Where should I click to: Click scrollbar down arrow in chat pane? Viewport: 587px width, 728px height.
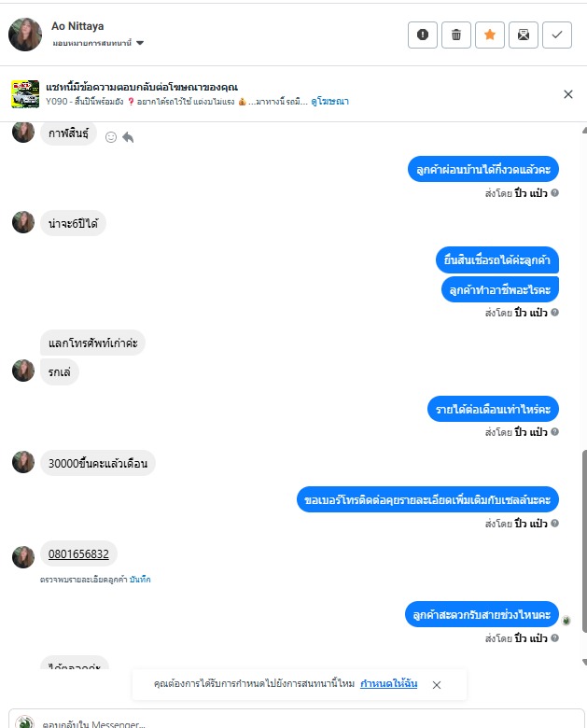click(585, 662)
